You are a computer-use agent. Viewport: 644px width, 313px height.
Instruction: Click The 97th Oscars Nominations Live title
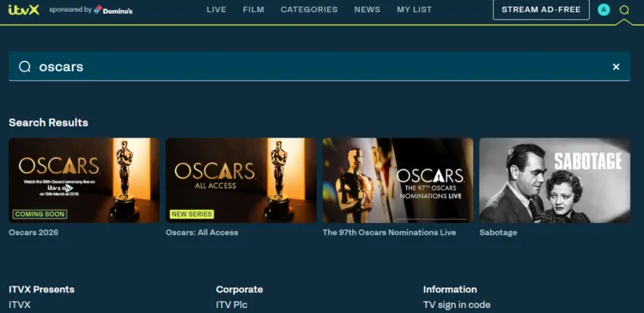coord(389,232)
